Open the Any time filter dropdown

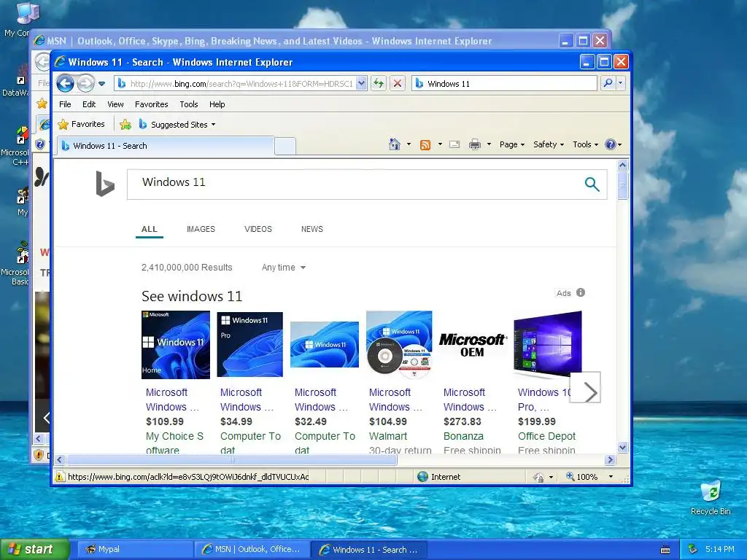click(x=284, y=268)
